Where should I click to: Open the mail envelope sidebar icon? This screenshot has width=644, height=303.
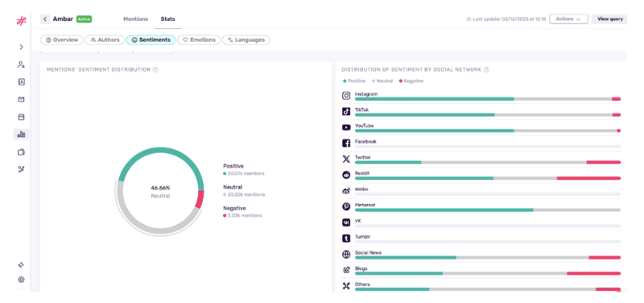(x=22, y=99)
